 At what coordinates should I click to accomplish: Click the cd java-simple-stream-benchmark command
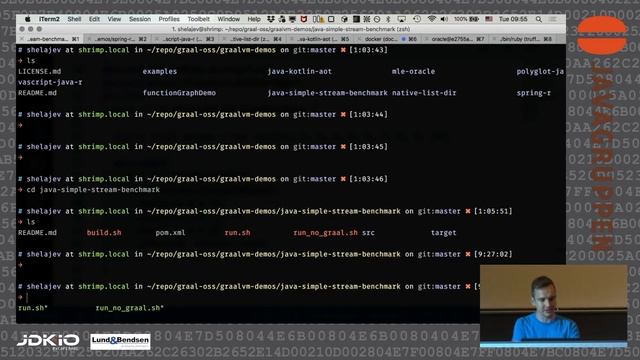[93, 190]
